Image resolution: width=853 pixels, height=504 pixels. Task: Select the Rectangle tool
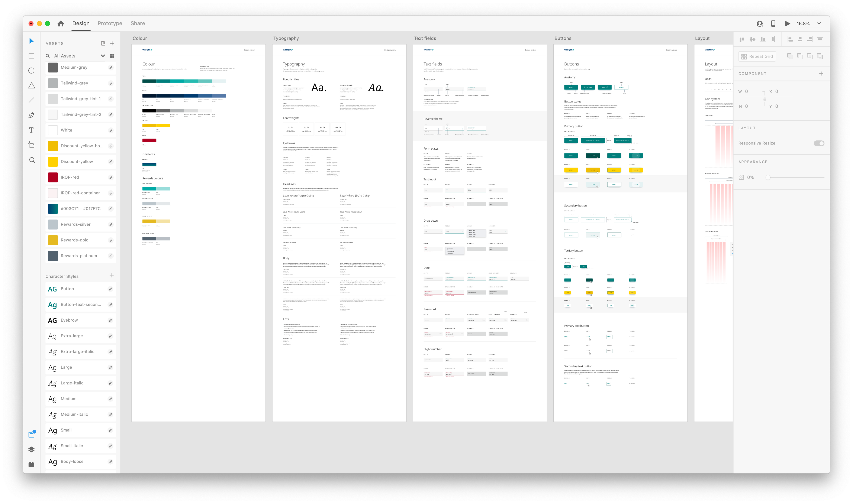31,56
